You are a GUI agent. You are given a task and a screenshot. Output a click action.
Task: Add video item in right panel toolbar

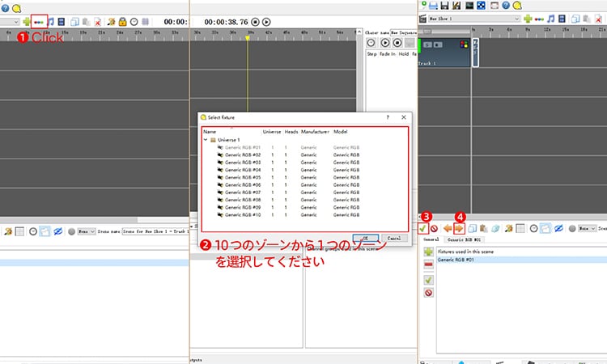[x=562, y=19]
